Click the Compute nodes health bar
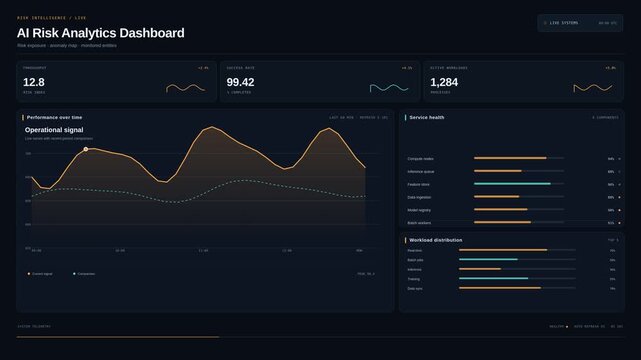This screenshot has height=360, width=641. pyautogui.click(x=519, y=158)
